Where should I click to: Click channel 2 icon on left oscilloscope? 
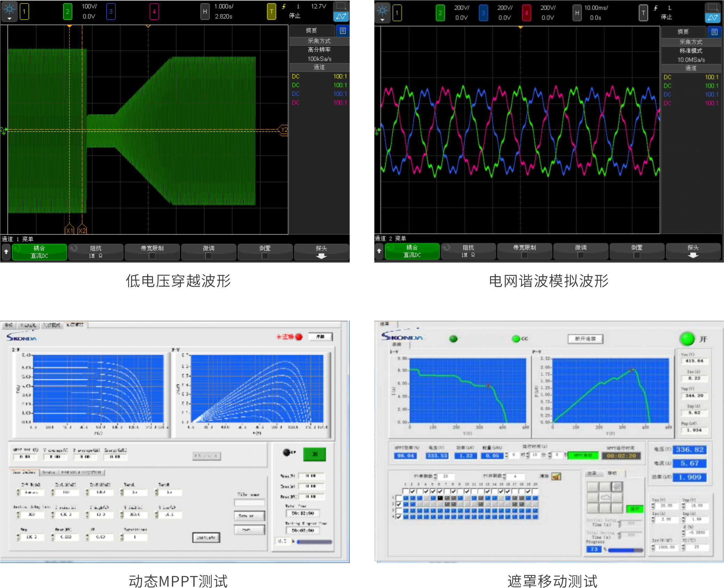(67, 11)
